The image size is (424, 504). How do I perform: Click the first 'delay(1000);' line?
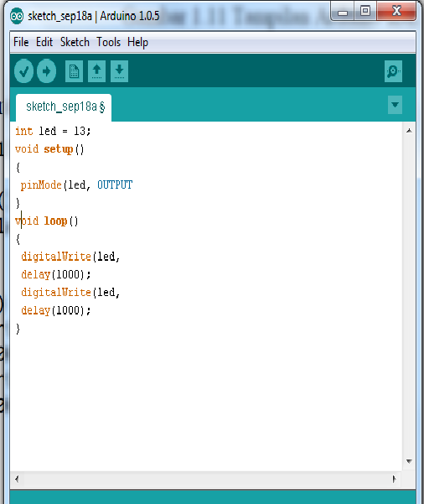pyautogui.click(x=56, y=275)
